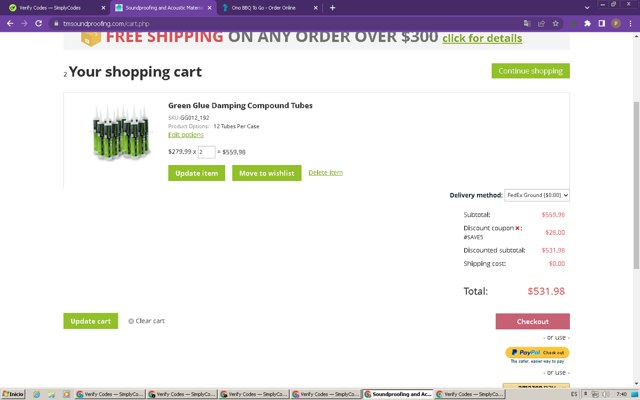Image resolution: width=640 pixels, height=400 pixels.
Task: Toggle the browser side panel
Action: [x=602, y=24]
